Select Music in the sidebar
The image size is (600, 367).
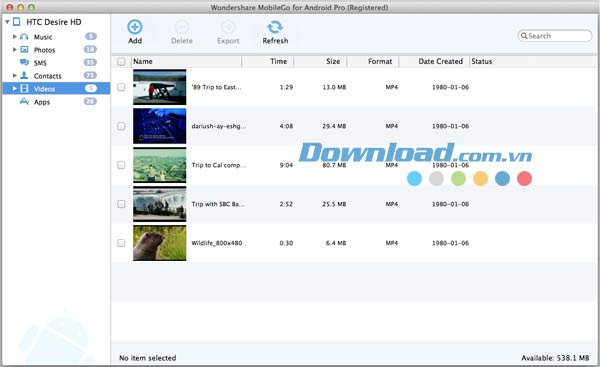(x=43, y=37)
